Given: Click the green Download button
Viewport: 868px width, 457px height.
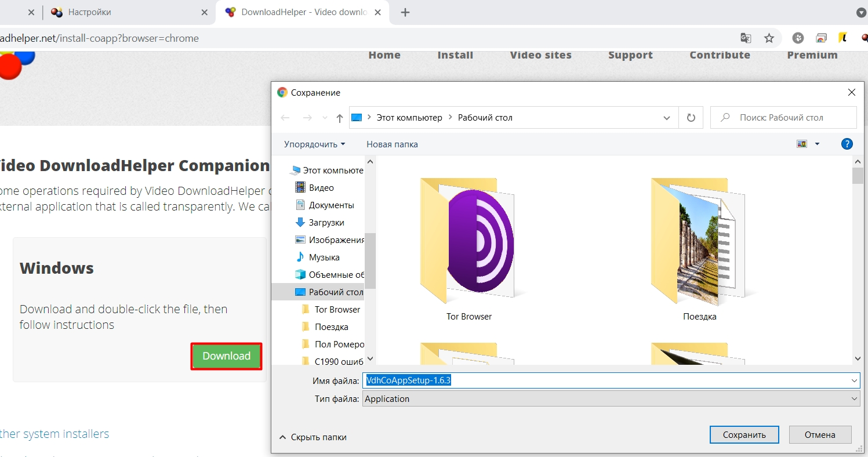Looking at the screenshot, I should (x=227, y=356).
